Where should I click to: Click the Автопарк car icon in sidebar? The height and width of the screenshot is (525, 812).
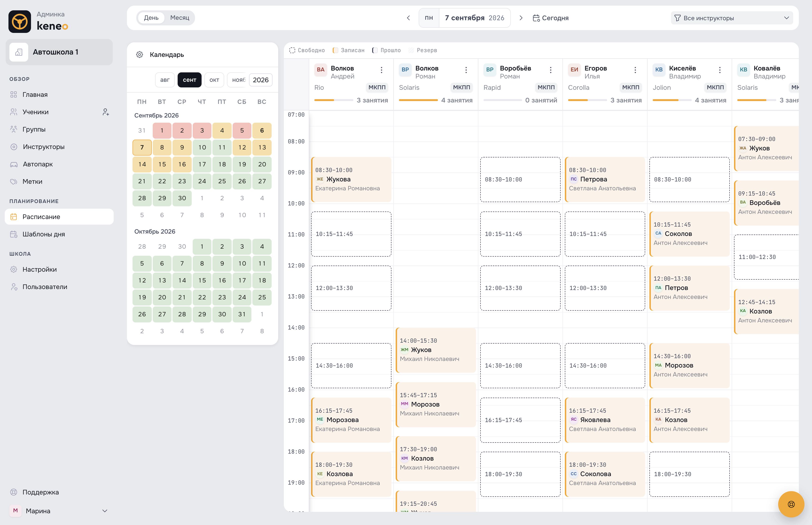[x=14, y=164]
